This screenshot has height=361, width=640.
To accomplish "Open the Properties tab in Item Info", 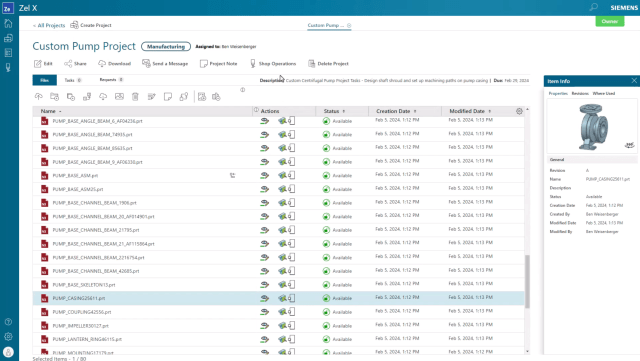I will [558, 94].
